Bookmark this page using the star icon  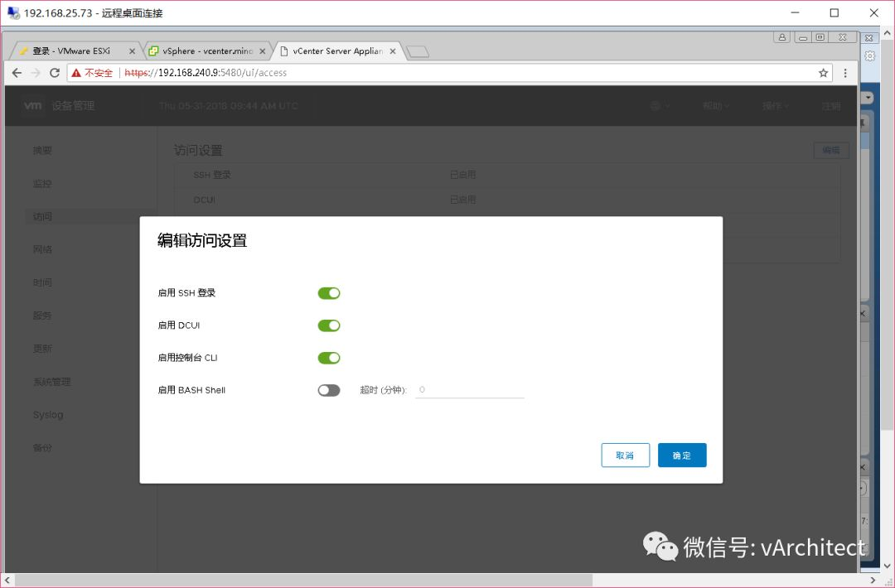click(823, 73)
